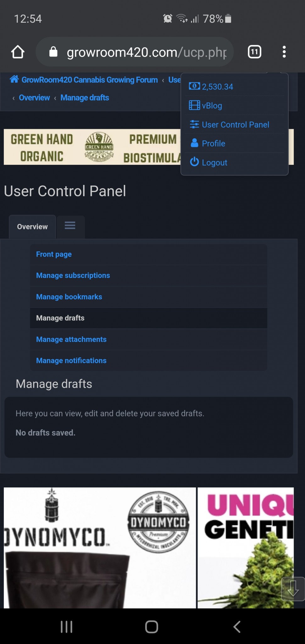Open the browser three-dot menu

pos(284,52)
